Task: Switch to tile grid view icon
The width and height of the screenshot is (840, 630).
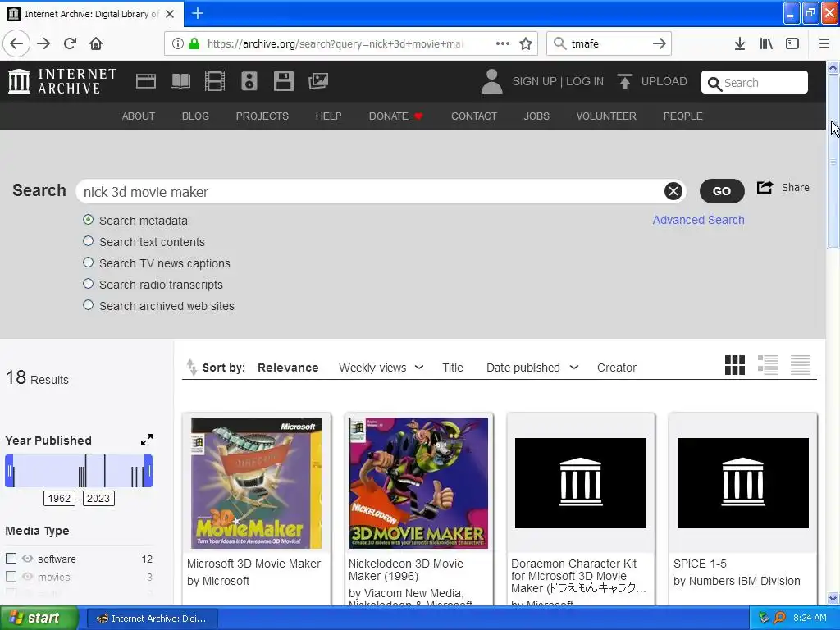Action: click(735, 365)
